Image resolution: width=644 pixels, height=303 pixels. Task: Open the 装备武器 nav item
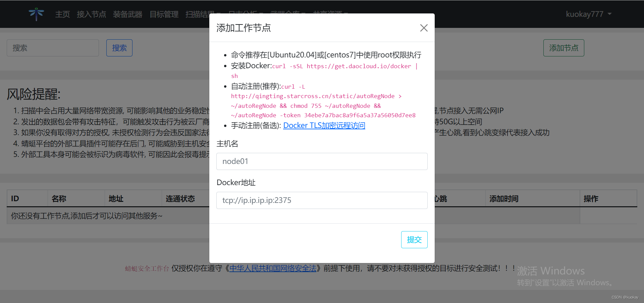point(127,14)
